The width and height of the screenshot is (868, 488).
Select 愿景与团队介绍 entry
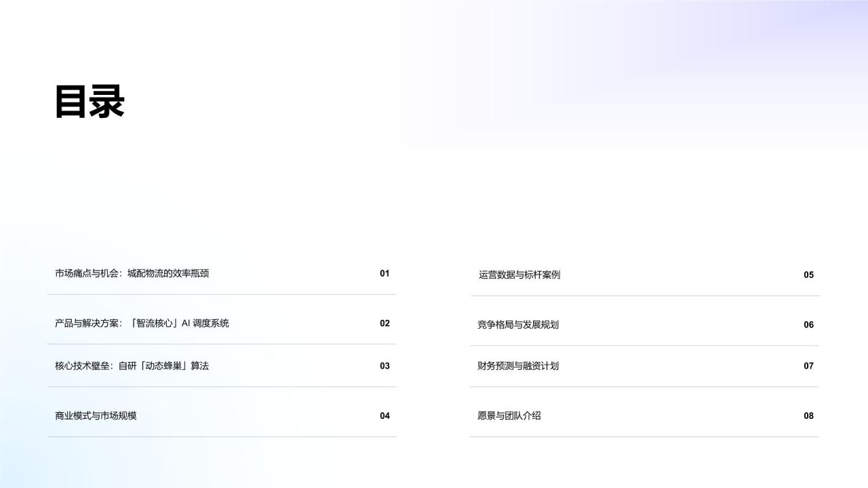pos(509,416)
